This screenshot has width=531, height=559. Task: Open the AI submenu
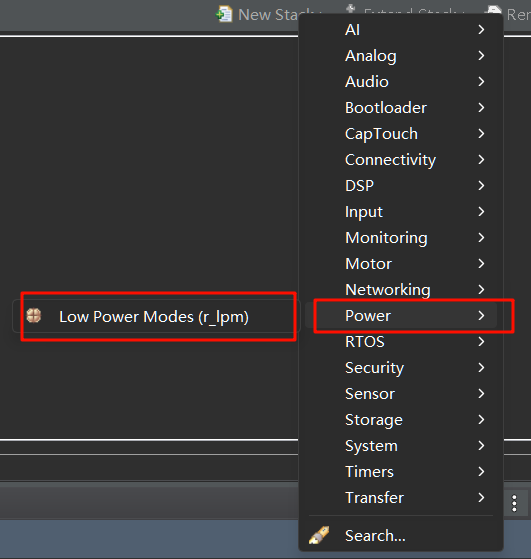(401, 30)
